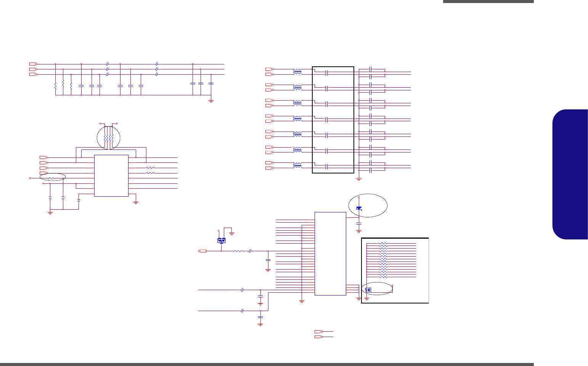
Task: Select the series resistor beside the left-pointing port
Action: tap(238, 251)
